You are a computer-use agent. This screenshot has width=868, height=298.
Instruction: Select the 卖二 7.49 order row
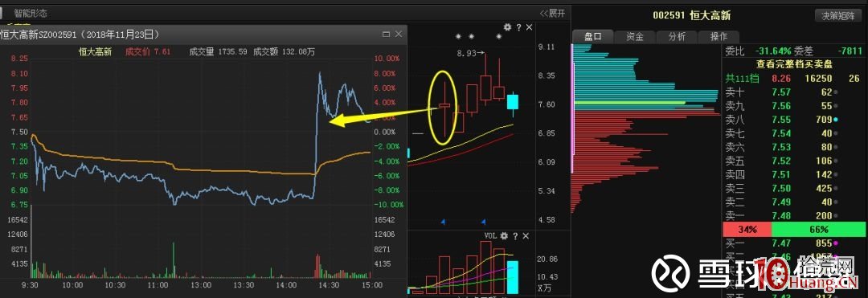coord(794,202)
